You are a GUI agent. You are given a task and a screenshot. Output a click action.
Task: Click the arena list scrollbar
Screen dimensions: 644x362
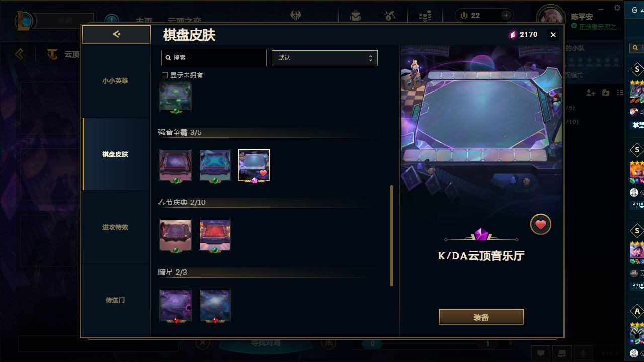point(391,235)
